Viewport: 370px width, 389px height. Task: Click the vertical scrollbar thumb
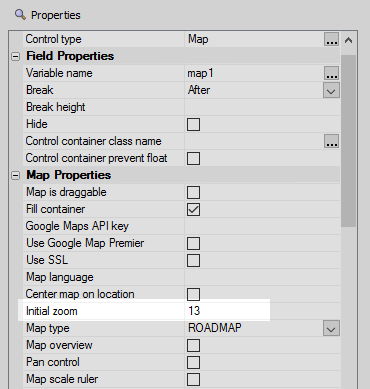(x=348, y=141)
